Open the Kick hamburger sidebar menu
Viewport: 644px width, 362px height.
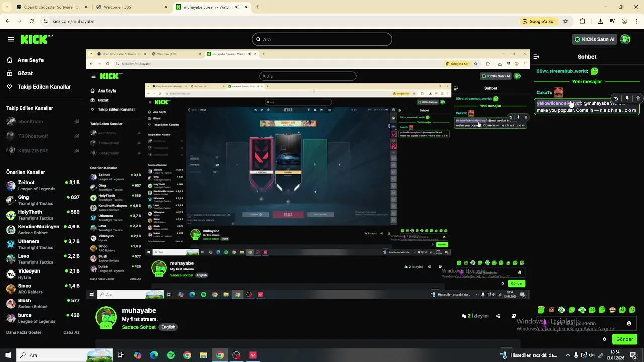11,39
